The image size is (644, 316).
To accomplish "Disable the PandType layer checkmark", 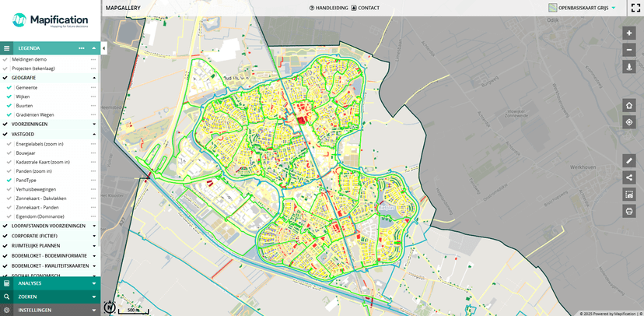I will [9, 180].
